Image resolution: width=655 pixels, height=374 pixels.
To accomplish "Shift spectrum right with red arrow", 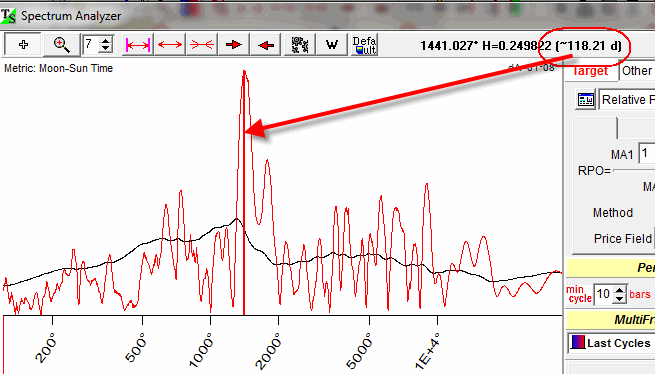I will point(234,44).
